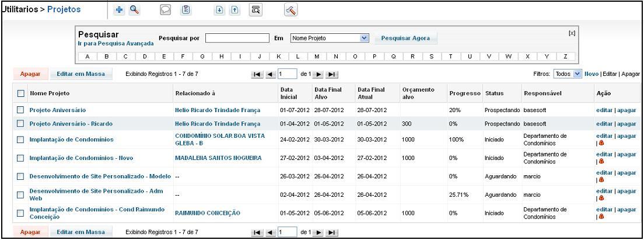The width and height of the screenshot is (644, 240).
Task: Click in the Pesquisar por text field
Action: click(237, 38)
